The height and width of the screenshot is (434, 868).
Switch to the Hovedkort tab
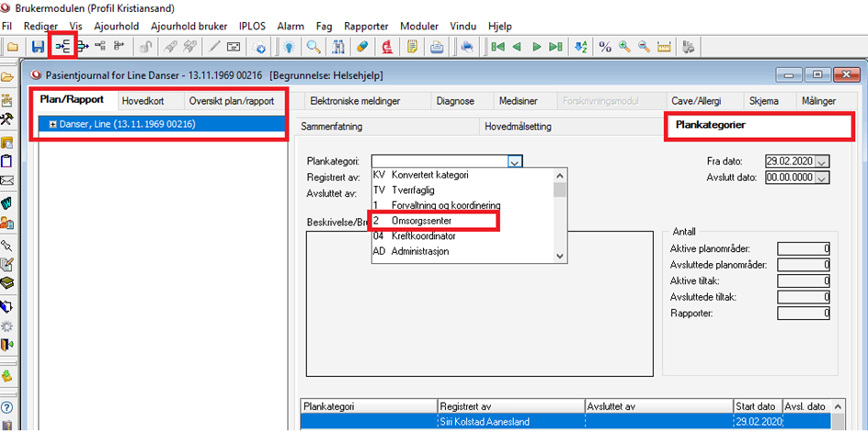pyautogui.click(x=146, y=100)
